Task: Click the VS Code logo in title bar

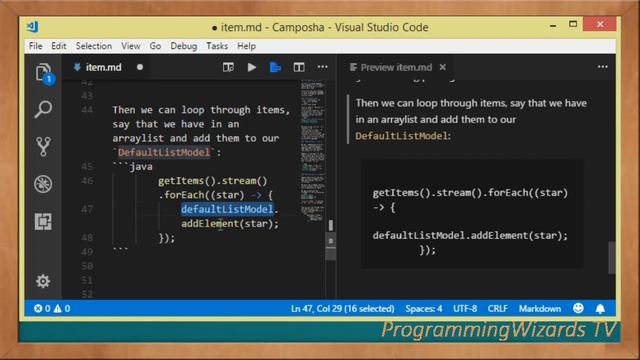Action: (x=32, y=27)
